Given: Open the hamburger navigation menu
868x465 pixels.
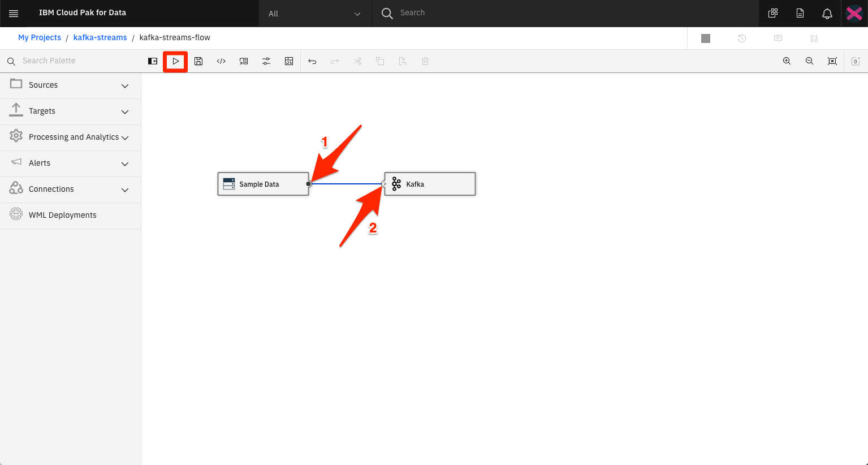Looking at the screenshot, I should pos(14,13).
